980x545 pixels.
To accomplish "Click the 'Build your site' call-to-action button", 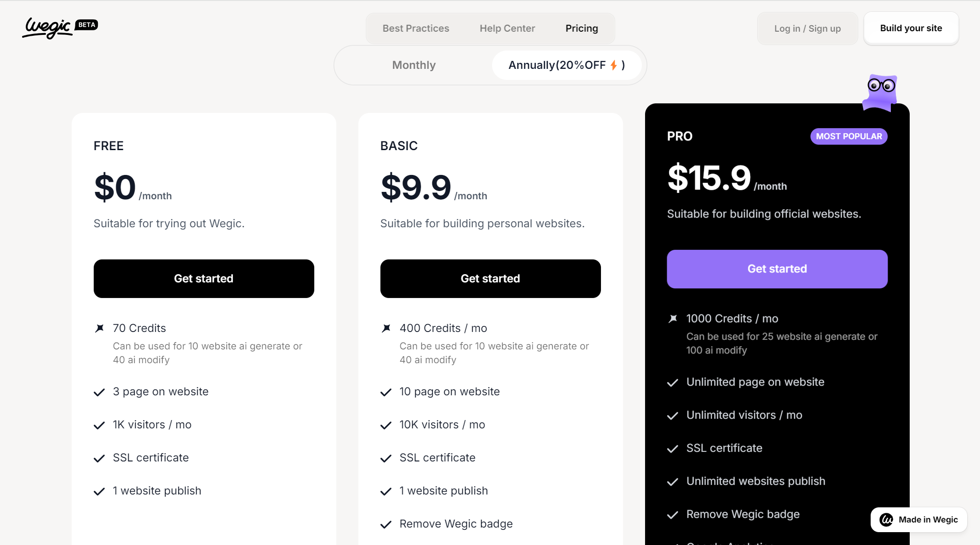I will [911, 28].
